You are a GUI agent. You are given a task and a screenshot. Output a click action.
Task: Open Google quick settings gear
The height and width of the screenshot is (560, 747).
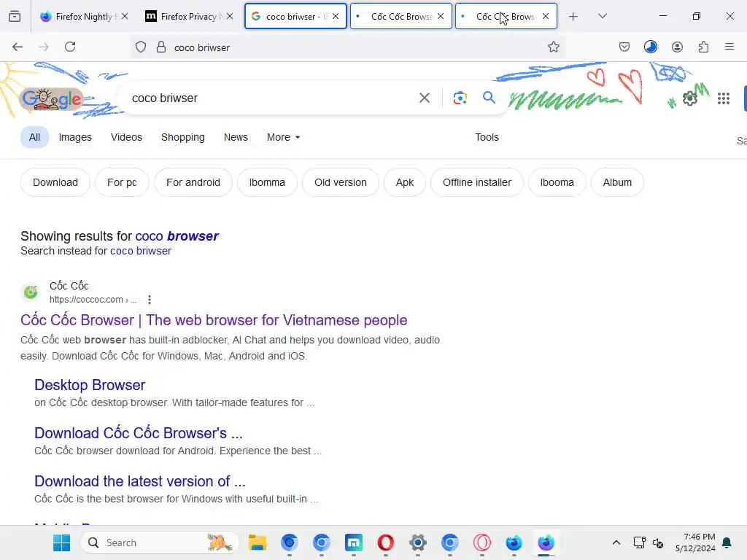coord(689,98)
